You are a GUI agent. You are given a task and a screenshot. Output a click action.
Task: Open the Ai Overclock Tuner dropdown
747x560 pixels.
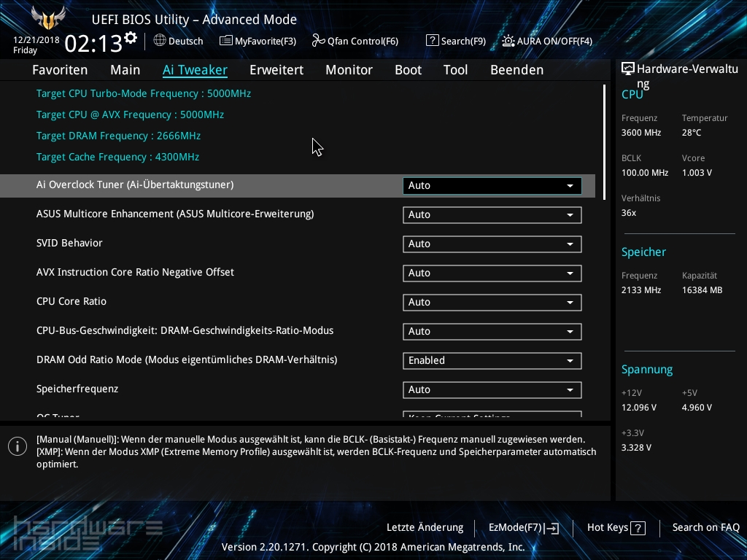492,185
